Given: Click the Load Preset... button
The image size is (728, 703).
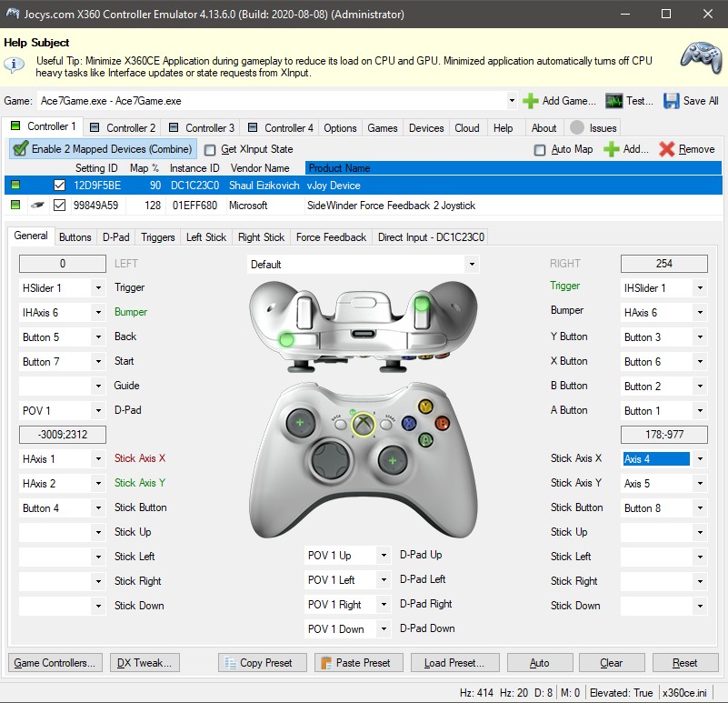Looking at the screenshot, I should (454, 663).
